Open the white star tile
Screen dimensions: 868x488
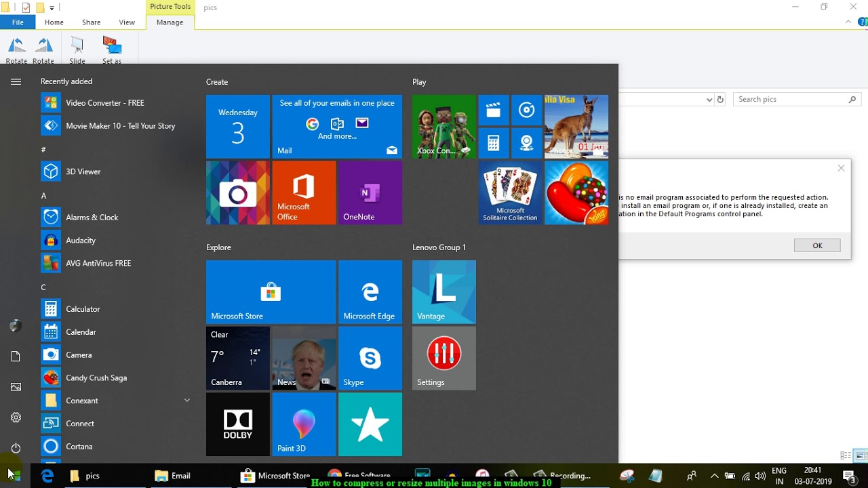pyautogui.click(x=370, y=424)
